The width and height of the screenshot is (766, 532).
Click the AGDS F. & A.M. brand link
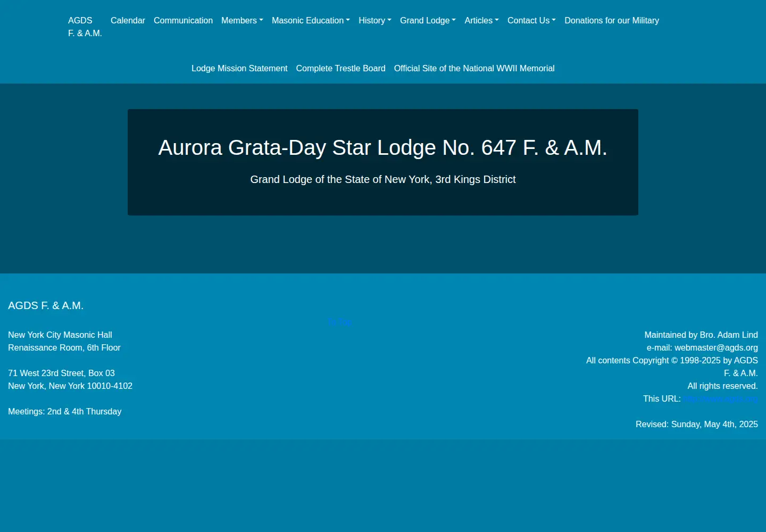pyautogui.click(x=85, y=27)
